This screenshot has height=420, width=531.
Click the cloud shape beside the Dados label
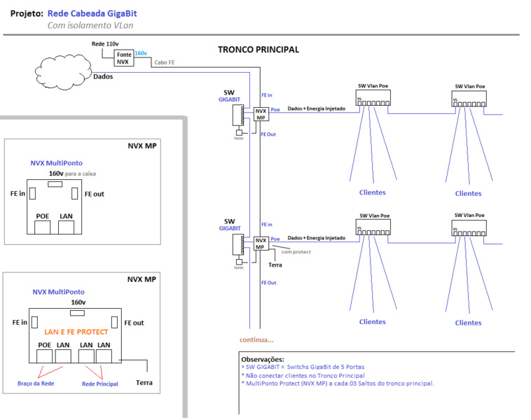click(63, 72)
